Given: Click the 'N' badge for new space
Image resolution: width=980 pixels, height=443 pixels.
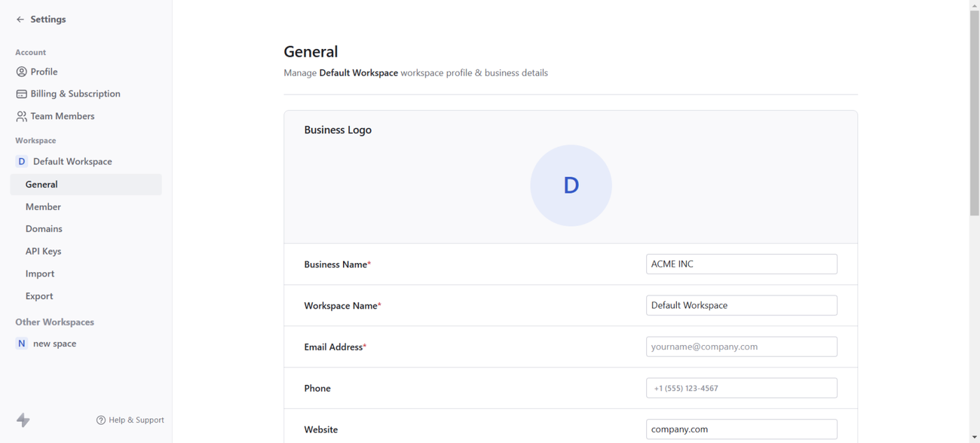Looking at the screenshot, I should pos(22,344).
